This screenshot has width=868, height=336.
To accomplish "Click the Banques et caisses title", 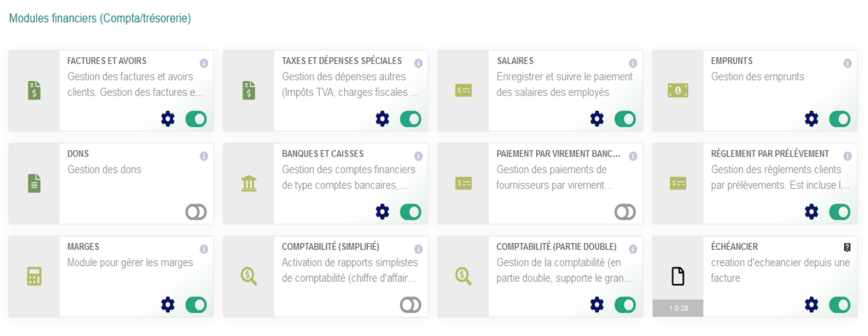I will 323,154.
